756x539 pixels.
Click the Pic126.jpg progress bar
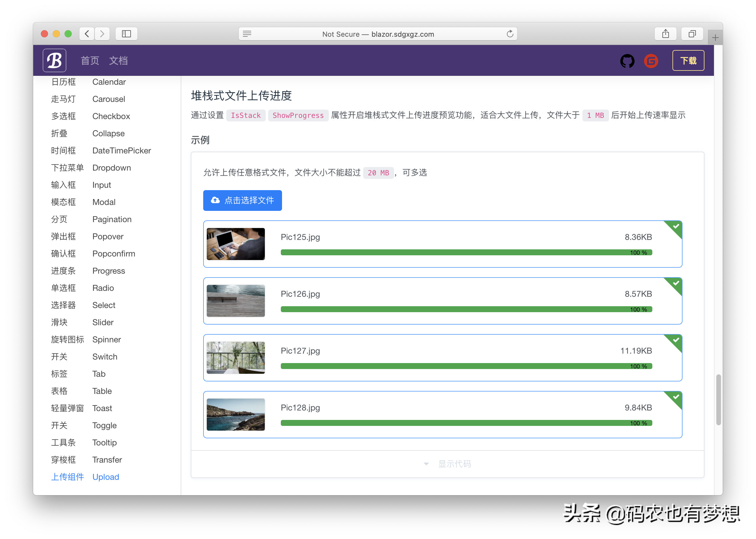tap(467, 309)
